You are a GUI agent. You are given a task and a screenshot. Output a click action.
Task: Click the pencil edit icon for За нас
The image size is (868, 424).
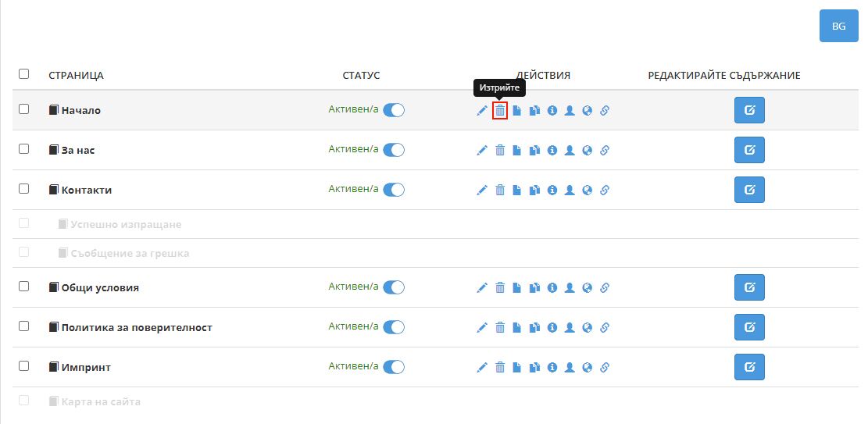click(x=482, y=150)
